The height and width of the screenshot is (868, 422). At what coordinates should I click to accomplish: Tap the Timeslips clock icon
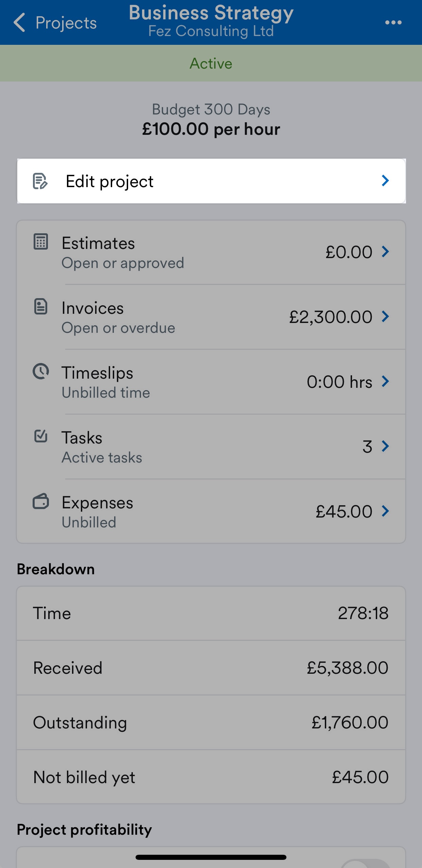coord(41,371)
